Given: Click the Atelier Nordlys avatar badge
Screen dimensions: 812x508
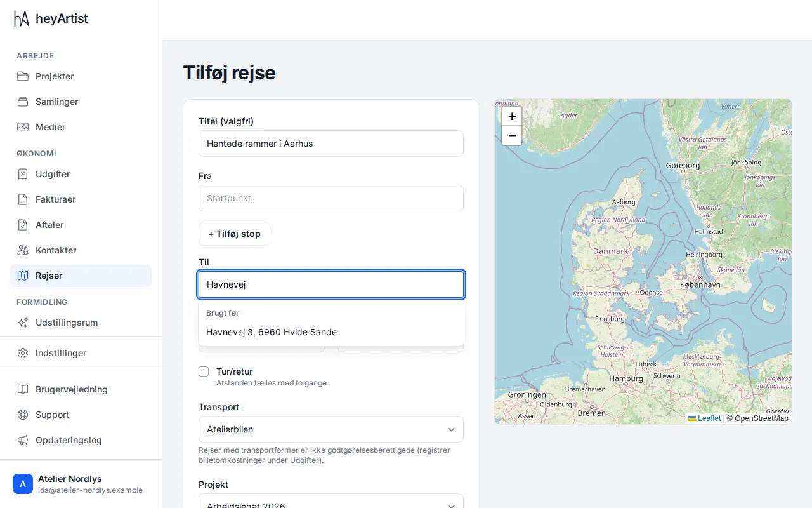Looking at the screenshot, I should (23, 484).
